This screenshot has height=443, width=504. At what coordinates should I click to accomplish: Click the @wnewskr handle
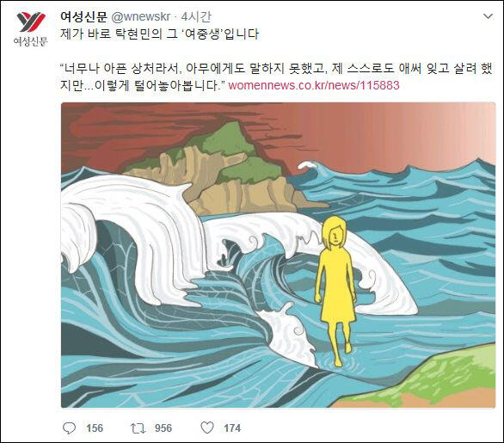140,17
